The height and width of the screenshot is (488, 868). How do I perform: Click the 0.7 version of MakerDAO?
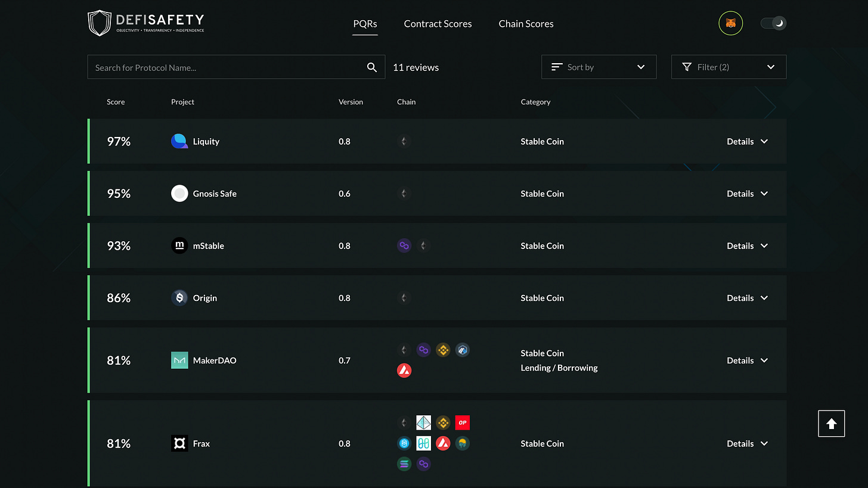[x=345, y=360]
